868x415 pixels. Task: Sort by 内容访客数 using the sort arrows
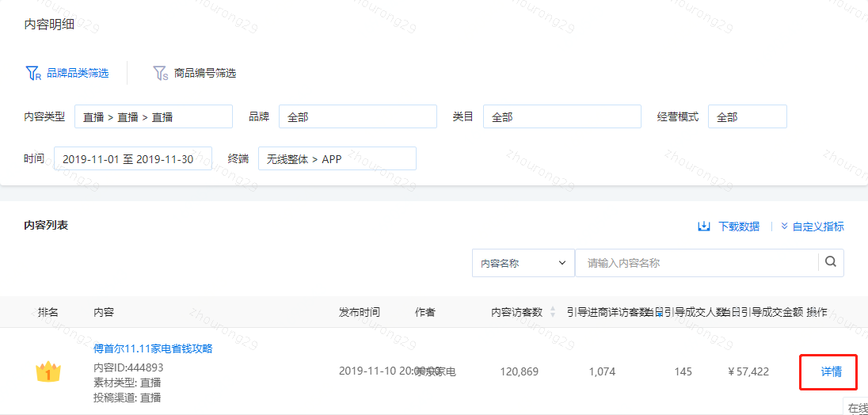click(x=553, y=312)
